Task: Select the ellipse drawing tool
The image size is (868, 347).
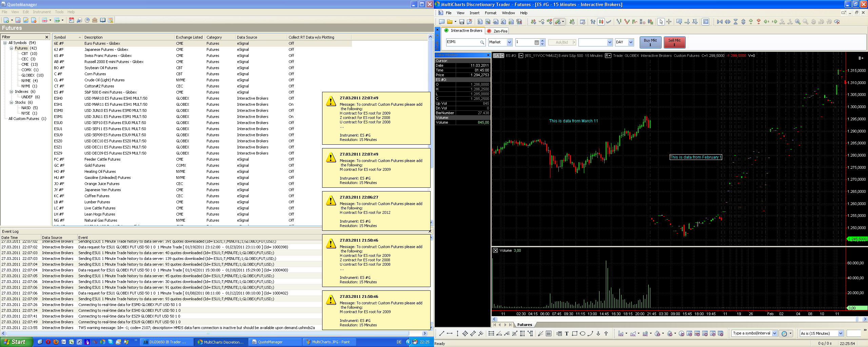Action: [583, 333]
